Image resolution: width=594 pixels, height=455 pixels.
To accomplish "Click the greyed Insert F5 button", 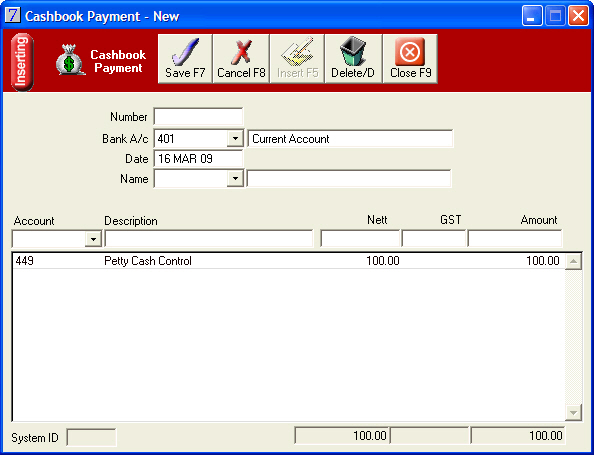I will pos(297,59).
